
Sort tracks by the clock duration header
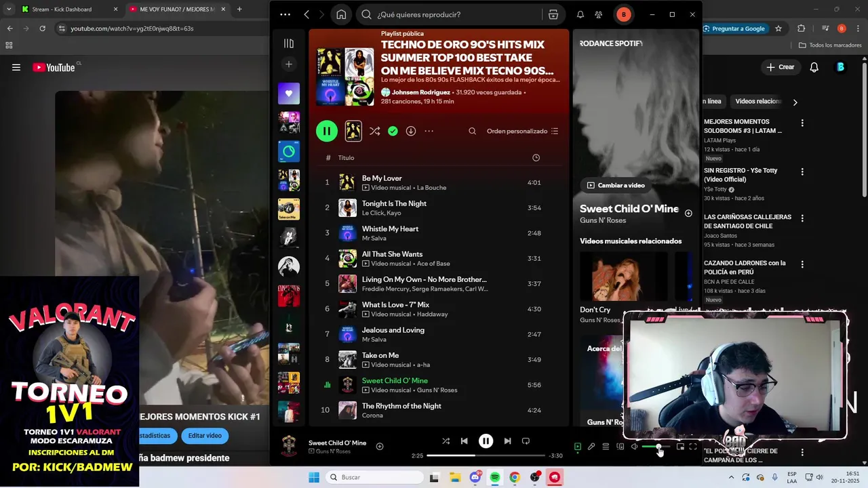(536, 158)
